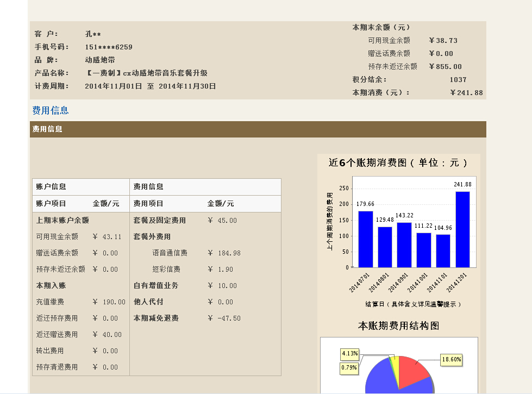Click the 179.66 bar for 20140701
The width and height of the screenshot is (532, 394).
point(366,239)
